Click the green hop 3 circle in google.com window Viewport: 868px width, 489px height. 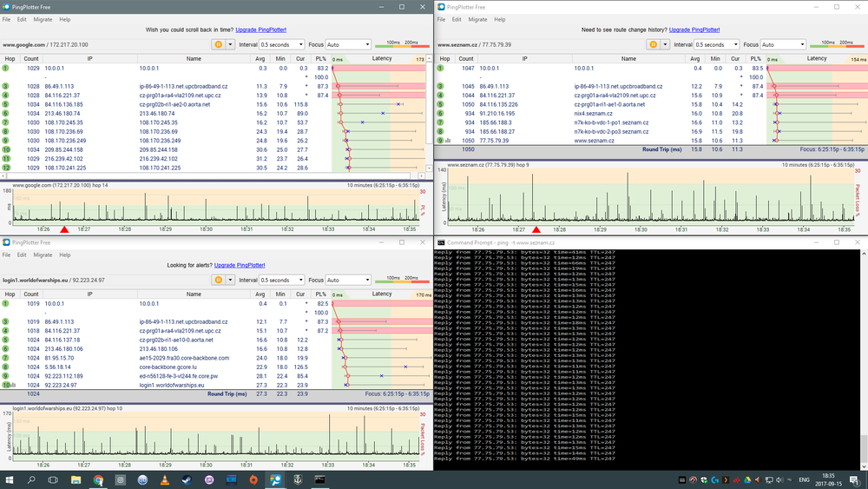pyautogui.click(x=5, y=87)
